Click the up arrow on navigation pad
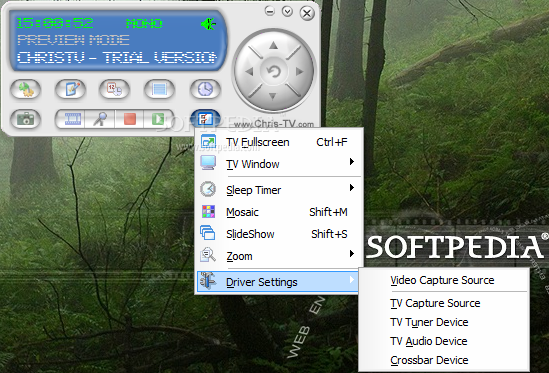Viewport: 549px width, 373px height. click(273, 45)
